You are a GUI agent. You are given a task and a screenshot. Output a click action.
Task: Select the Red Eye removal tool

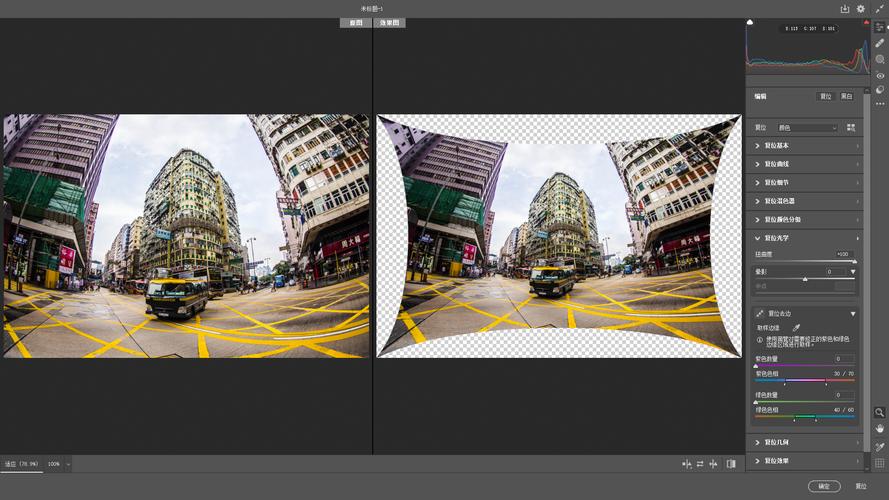(879, 75)
